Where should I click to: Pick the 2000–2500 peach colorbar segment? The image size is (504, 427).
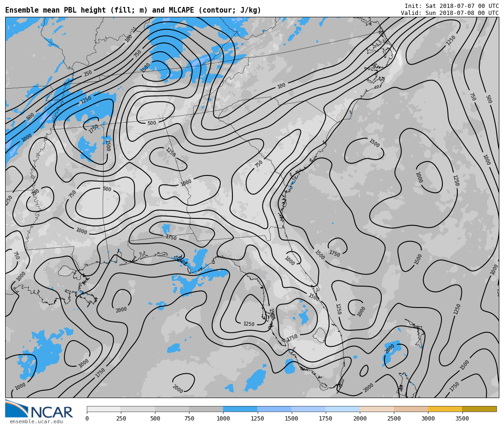(x=377, y=409)
